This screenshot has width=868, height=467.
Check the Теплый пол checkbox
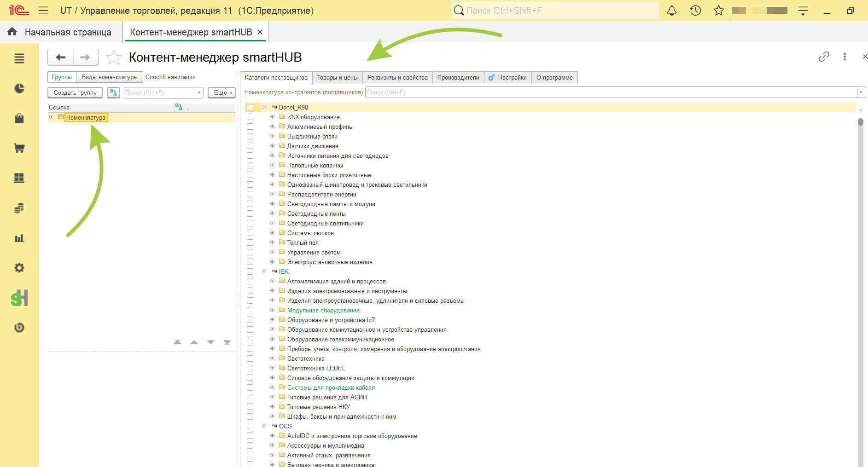tap(250, 242)
